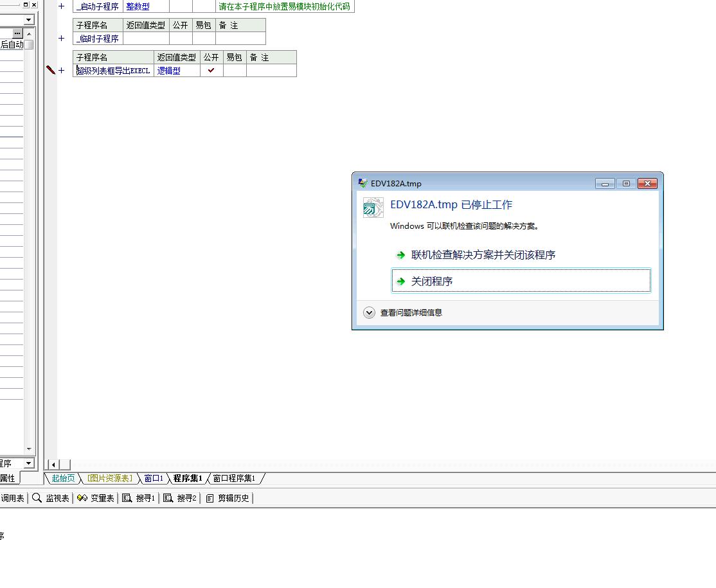Screen dimensions: 716x588
Task: Click 关闭程序 to close the crashed program
Action: point(431,281)
